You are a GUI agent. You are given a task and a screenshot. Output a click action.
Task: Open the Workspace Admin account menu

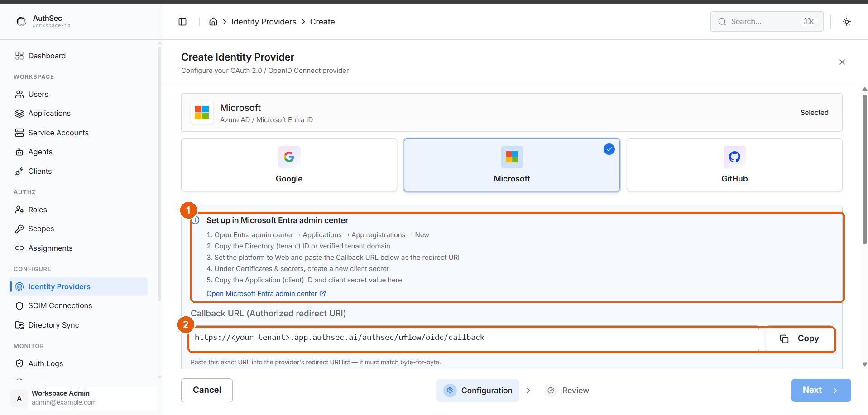click(83, 398)
